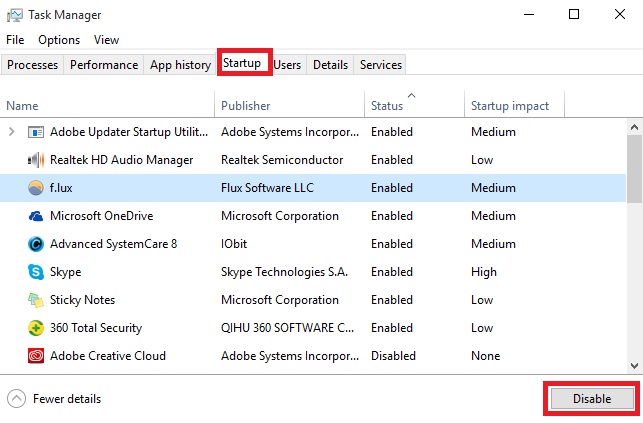Maximize the Task Manager window
Viewport: 643px width, 423px height.
click(574, 14)
